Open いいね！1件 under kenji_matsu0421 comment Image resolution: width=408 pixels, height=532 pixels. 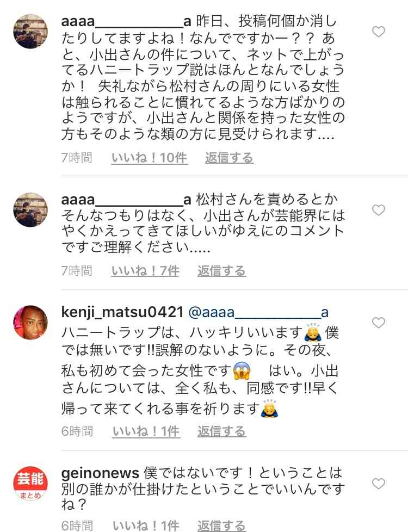coord(146,431)
